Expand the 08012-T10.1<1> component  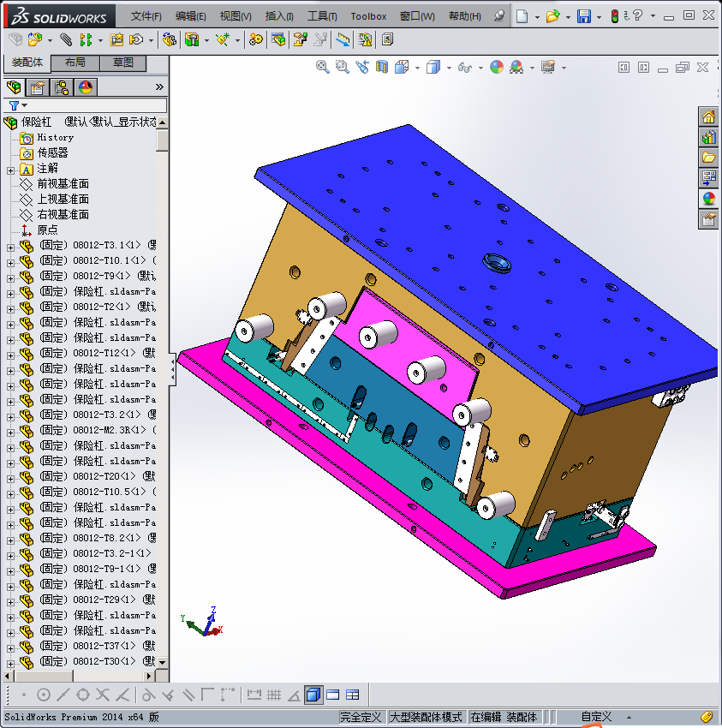click(10, 263)
